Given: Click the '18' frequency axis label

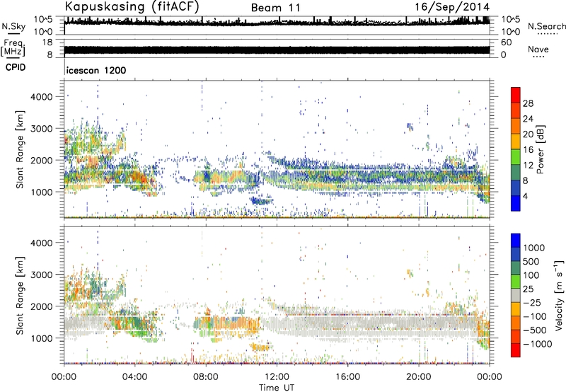Looking at the screenshot, I should pyautogui.click(x=47, y=42).
